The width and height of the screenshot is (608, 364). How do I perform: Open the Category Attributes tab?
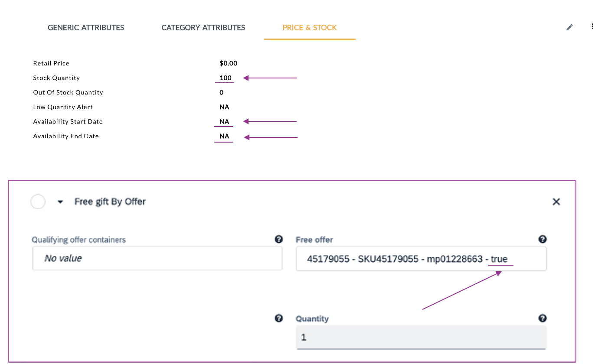(203, 28)
